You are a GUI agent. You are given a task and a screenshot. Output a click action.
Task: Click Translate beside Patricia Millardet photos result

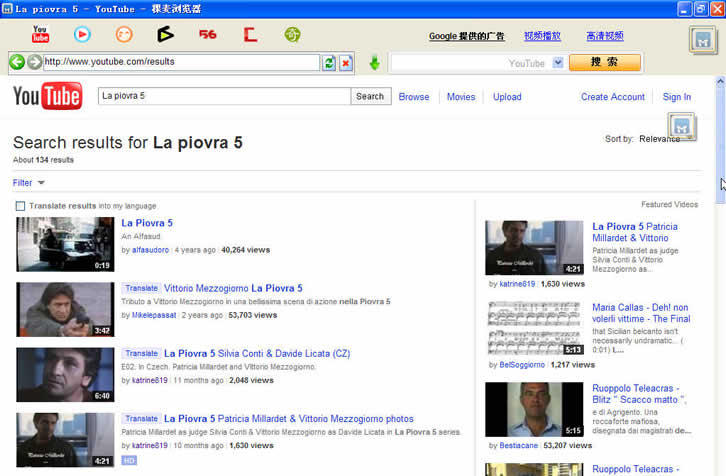(141, 419)
